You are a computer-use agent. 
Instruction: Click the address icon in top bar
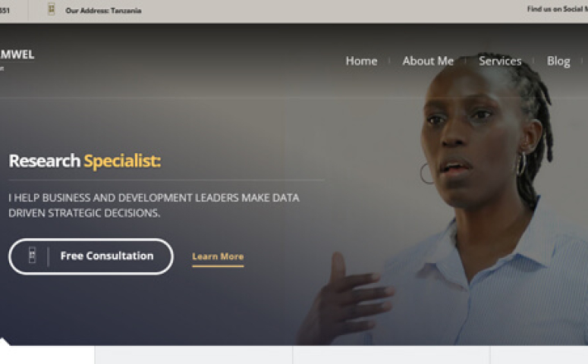pyautogui.click(x=52, y=9)
